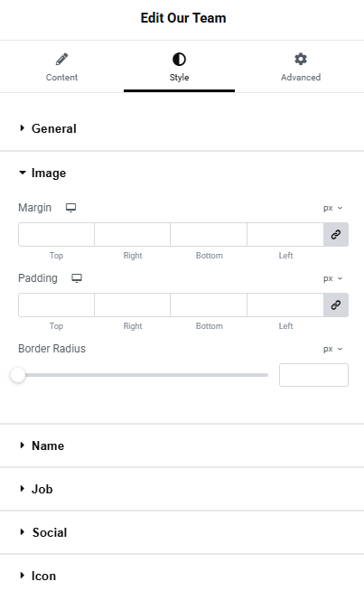Open responsive device icon next to Margin
The height and width of the screenshot is (591, 364).
[x=70, y=208]
